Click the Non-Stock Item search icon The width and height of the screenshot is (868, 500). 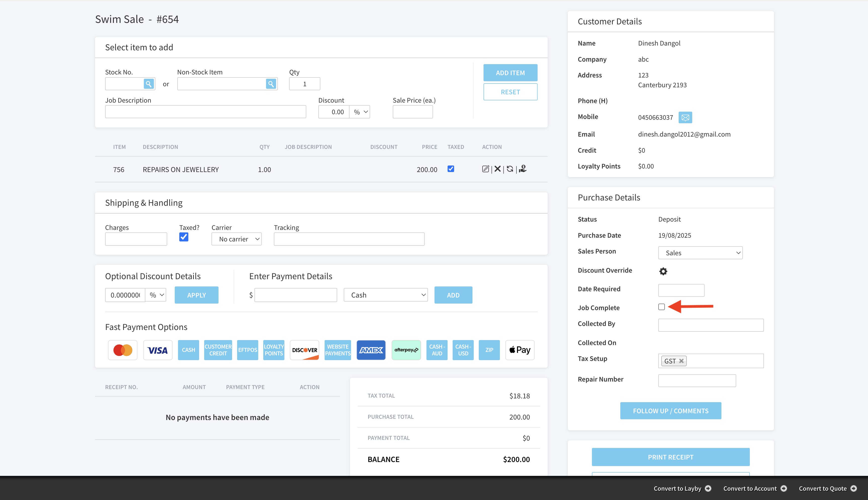271,84
